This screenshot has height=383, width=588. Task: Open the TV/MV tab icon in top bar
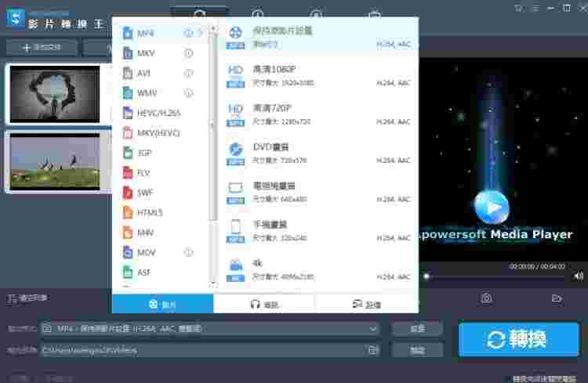374,14
